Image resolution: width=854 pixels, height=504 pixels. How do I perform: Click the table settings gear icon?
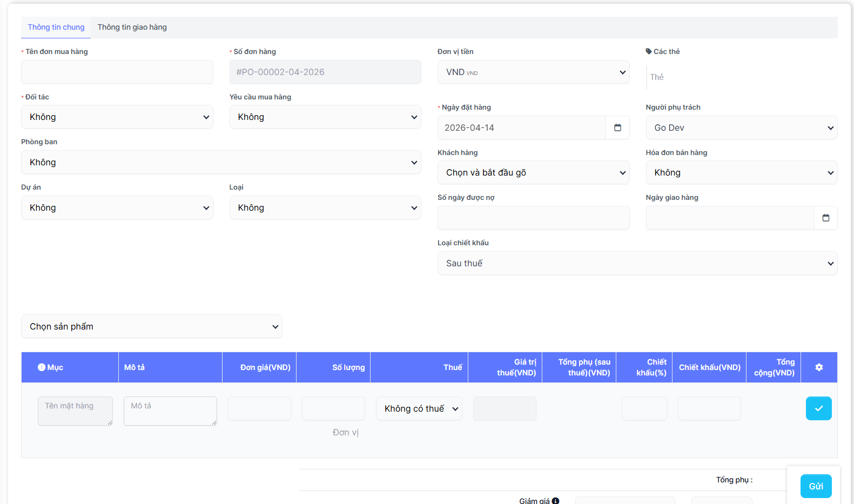pyautogui.click(x=819, y=367)
